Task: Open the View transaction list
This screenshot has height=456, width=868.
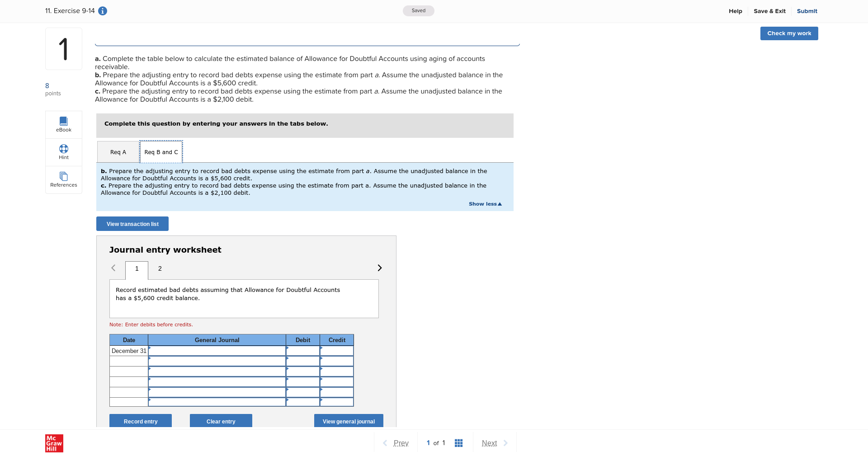Action: pyautogui.click(x=132, y=224)
